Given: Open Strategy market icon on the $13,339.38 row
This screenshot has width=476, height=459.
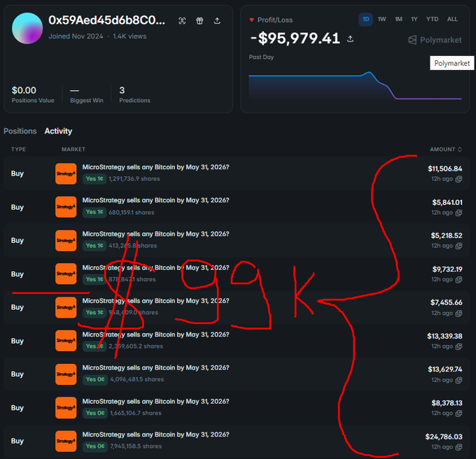Looking at the screenshot, I should 66,341.
